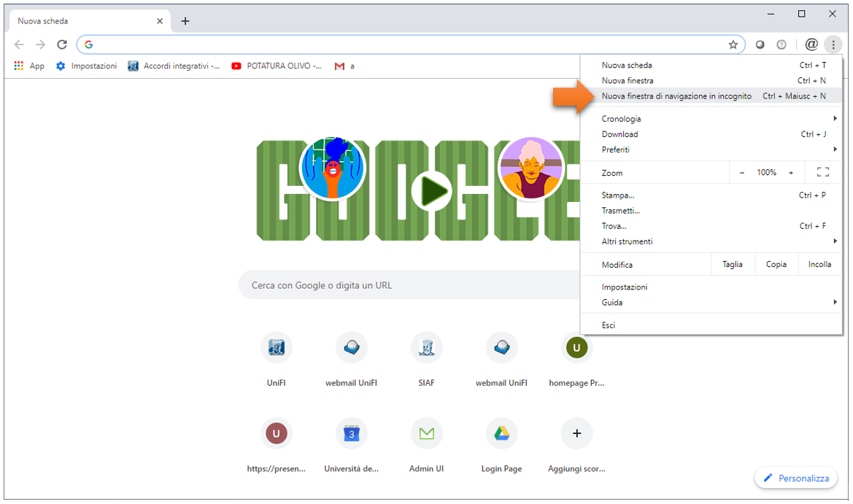853x504 pixels.
Task: Select Stampa... from the menu
Action: 711,195
